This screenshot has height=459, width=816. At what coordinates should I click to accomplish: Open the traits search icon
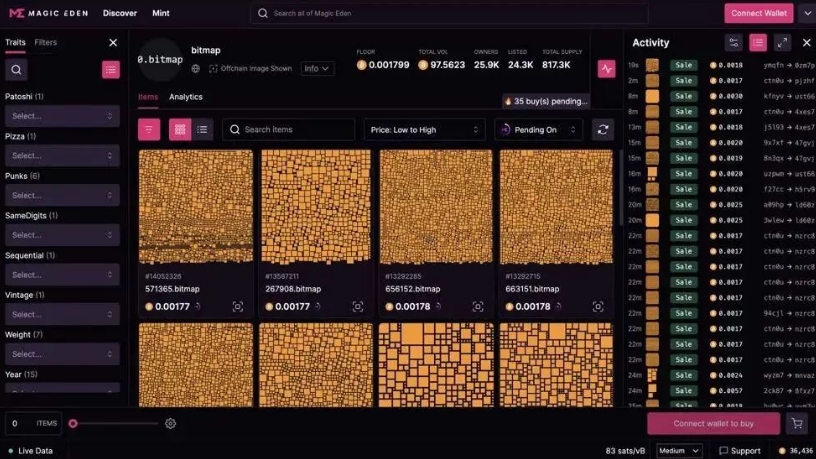(16, 70)
